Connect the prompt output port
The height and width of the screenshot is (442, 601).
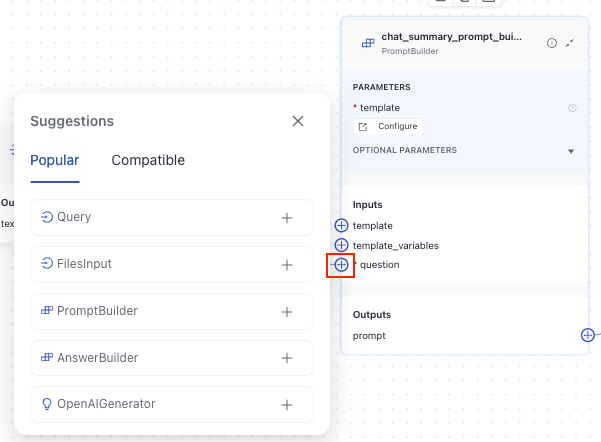pyautogui.click(x=588, y=335)
